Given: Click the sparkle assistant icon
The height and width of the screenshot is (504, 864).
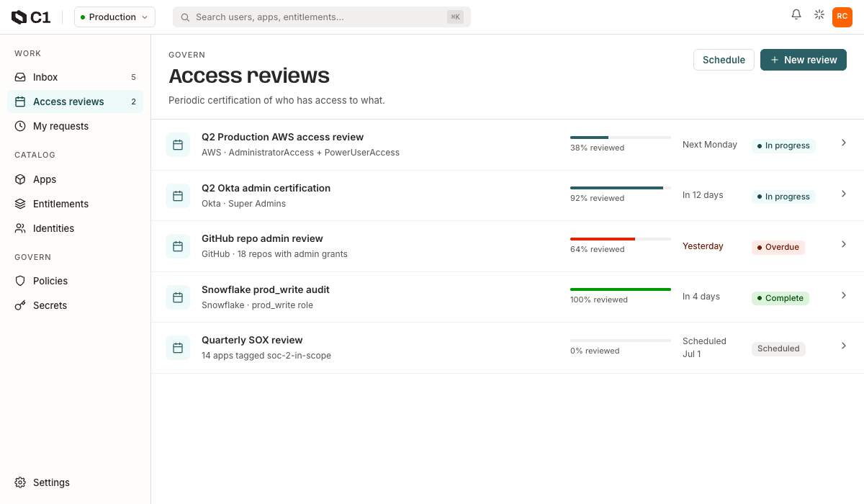Looking at the screenshot, I should click(x=819, y=14).
